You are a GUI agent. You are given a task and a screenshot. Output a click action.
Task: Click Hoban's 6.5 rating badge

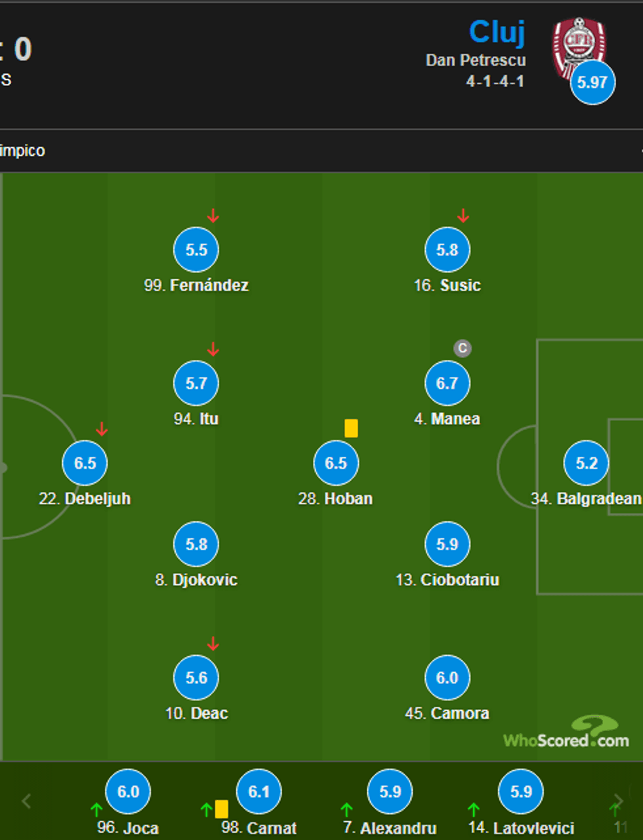point(336,463)
